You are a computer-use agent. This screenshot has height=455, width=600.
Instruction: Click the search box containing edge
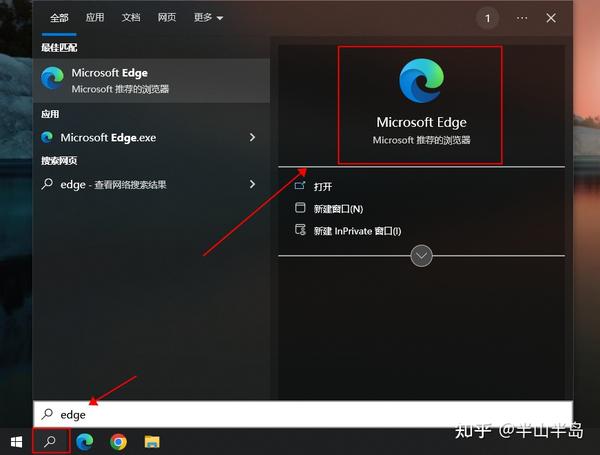tap(303, 414)
